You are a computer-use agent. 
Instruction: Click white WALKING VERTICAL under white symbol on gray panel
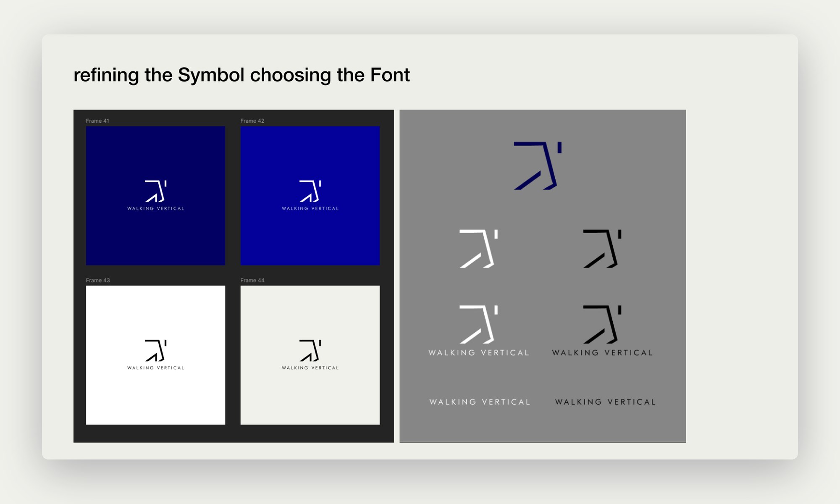479,353
